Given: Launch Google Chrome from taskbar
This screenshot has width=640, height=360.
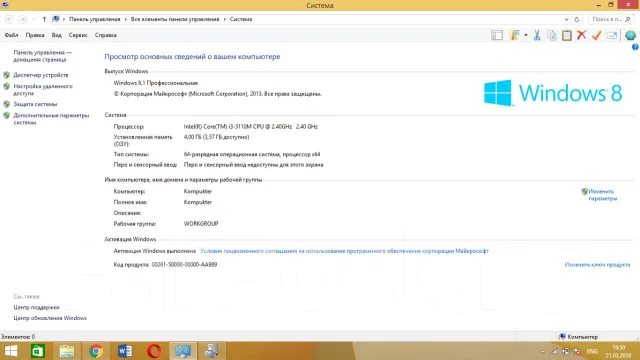Looking at the screenshot, I should (x=96, y=351).
